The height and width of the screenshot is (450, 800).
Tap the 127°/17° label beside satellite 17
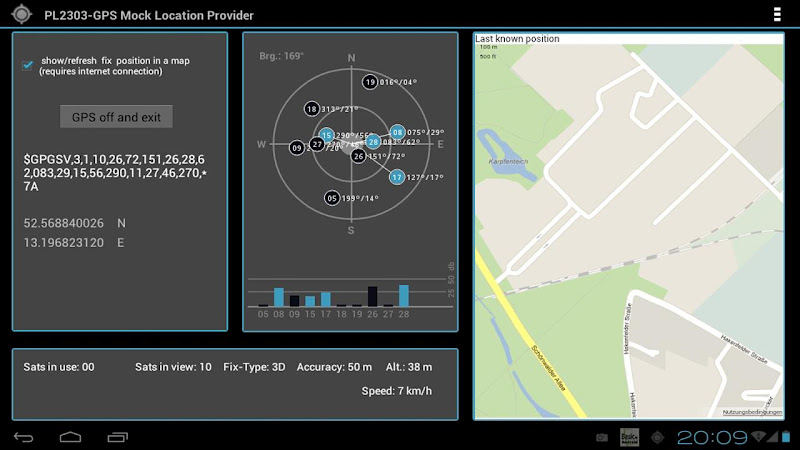(x=425, y=178)
